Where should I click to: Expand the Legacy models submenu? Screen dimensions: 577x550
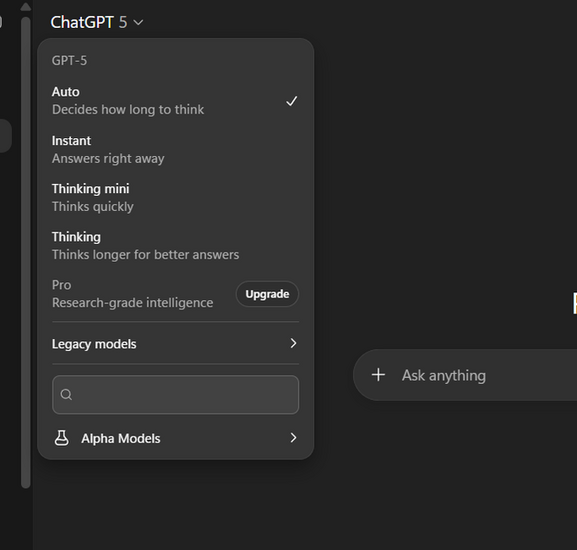[x=176, y=344]
